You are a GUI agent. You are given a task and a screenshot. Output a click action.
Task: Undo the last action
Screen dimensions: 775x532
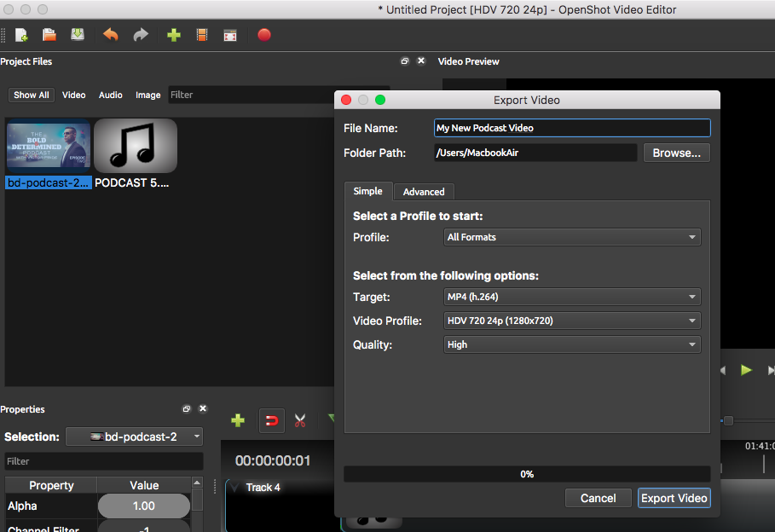(111, 35)
